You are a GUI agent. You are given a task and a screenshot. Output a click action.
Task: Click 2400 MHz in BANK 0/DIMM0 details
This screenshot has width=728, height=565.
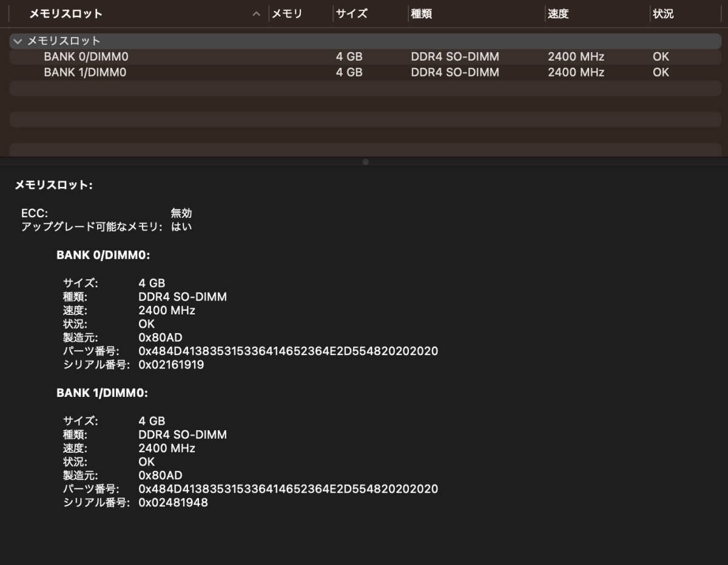(167, 311)
